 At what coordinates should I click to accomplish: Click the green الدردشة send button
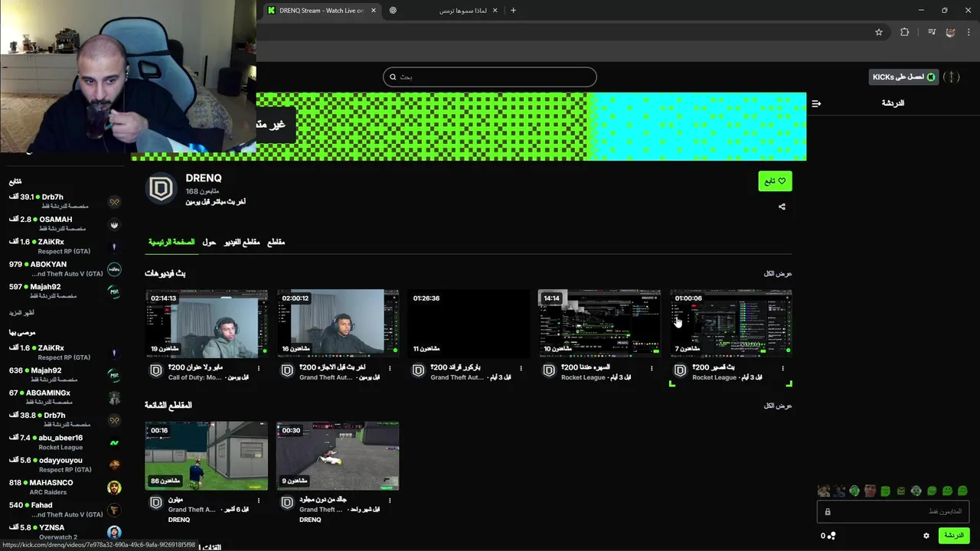click(954, 536)
